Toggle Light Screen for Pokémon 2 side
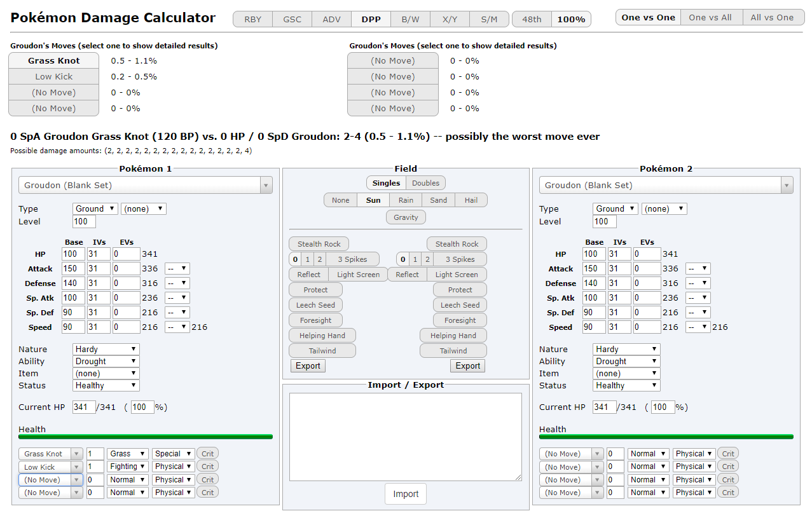 (x=456, y=275)
